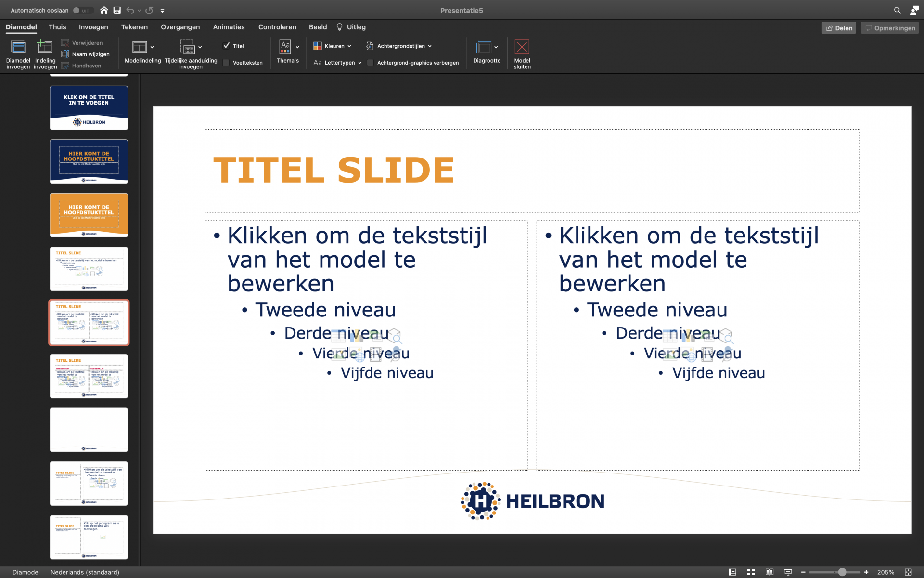
Task: Open the Invoegen ribbon tab
Action: 93,27
